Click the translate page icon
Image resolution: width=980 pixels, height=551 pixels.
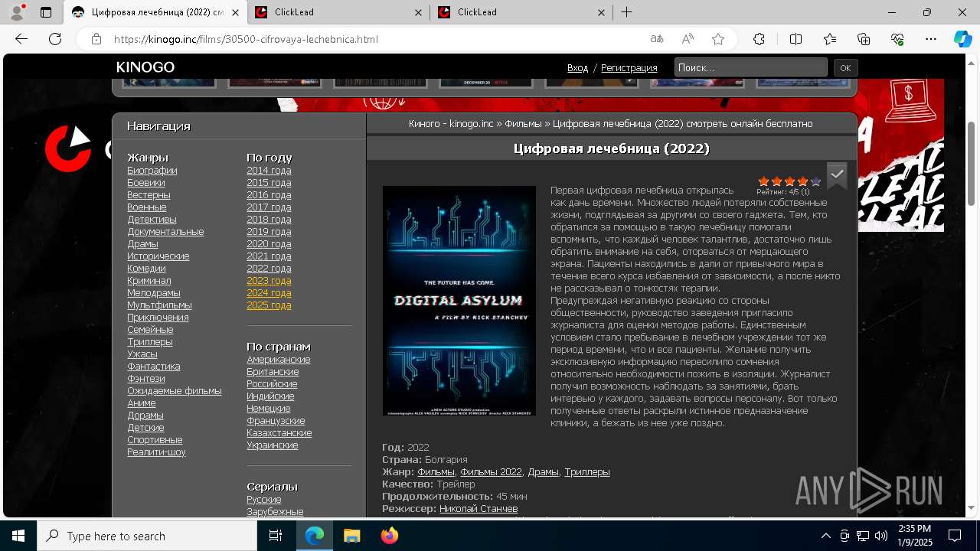click(x=657, y=39)
